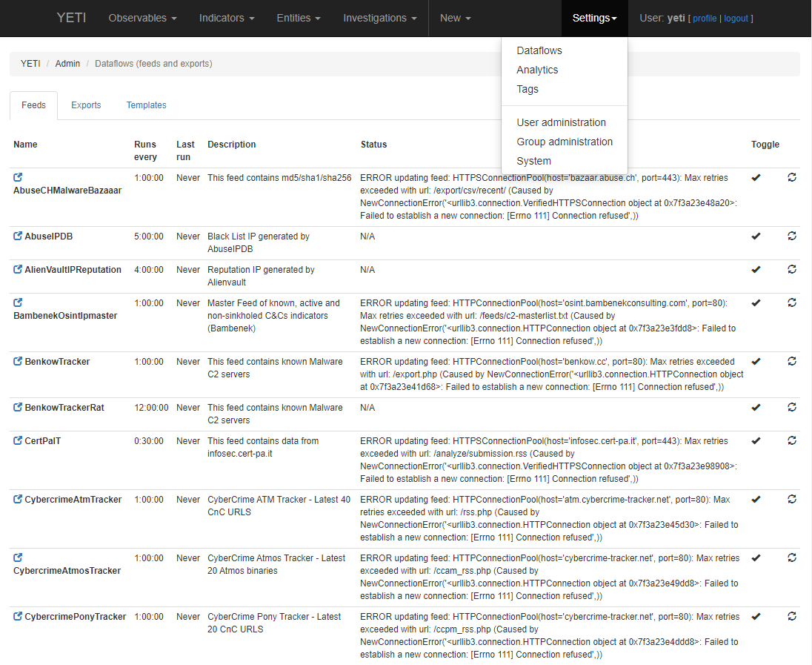812x665 pixels.
Task: Open external link icon for BenkowTracker
Action: [18, 361]
